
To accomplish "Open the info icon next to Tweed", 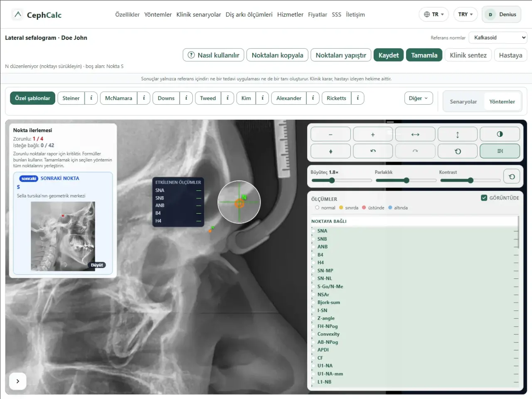I will coord(227,98).
